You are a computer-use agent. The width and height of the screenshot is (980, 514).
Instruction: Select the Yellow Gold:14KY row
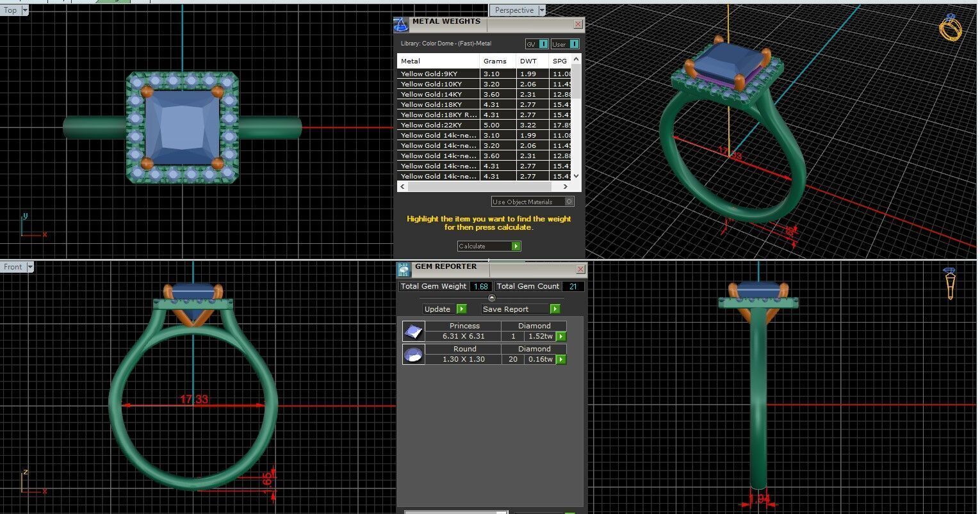(x=485, y=95)
